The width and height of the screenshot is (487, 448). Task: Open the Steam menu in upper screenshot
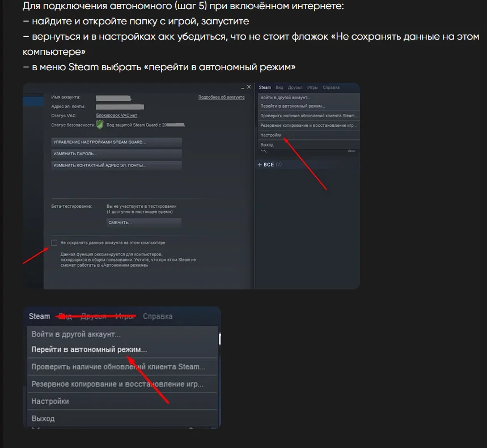pos(265,87)
